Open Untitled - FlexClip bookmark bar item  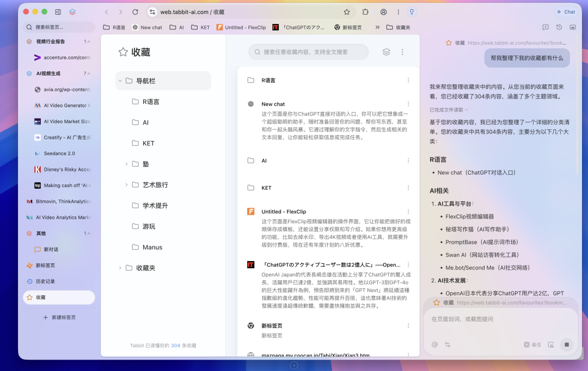point(241,27)
